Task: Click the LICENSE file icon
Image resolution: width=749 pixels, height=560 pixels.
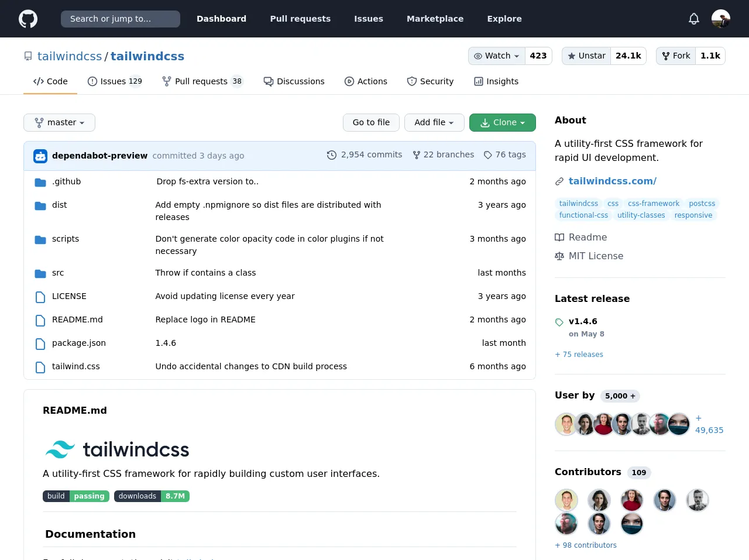Action: 40,297
